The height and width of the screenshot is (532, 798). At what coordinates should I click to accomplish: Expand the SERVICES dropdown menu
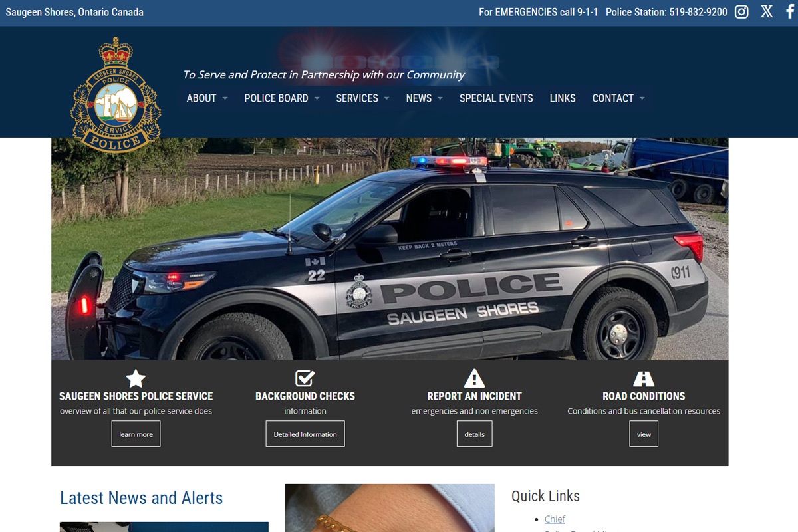click(362, 98)
